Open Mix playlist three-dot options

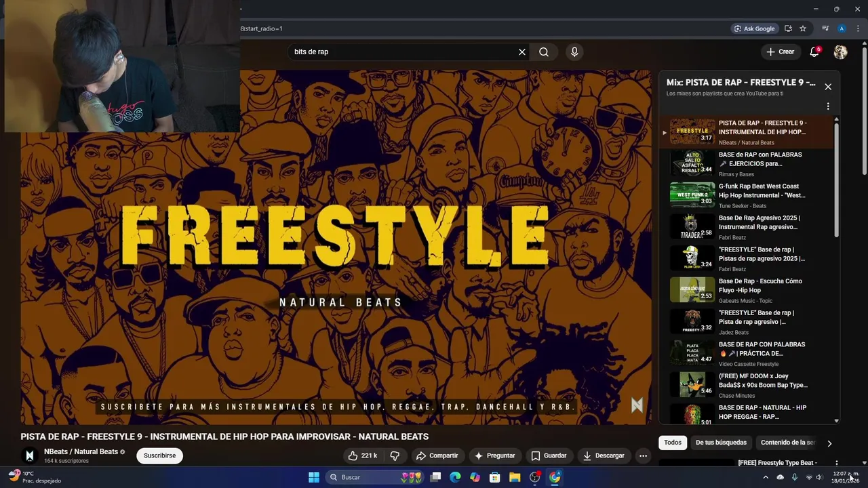tap(828, 106)
